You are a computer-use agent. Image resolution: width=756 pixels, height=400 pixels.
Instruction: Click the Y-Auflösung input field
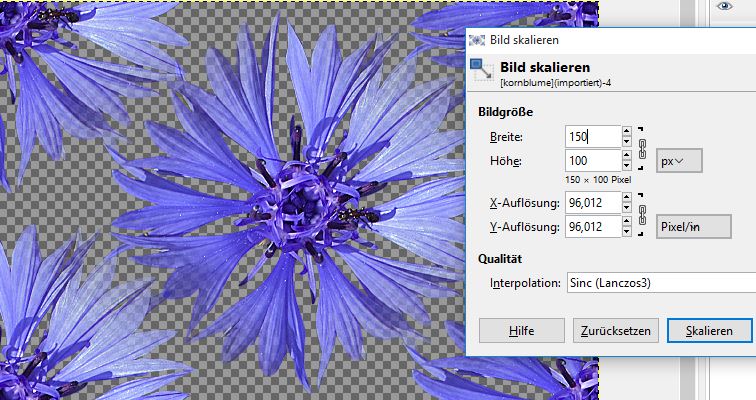(593, 227)
